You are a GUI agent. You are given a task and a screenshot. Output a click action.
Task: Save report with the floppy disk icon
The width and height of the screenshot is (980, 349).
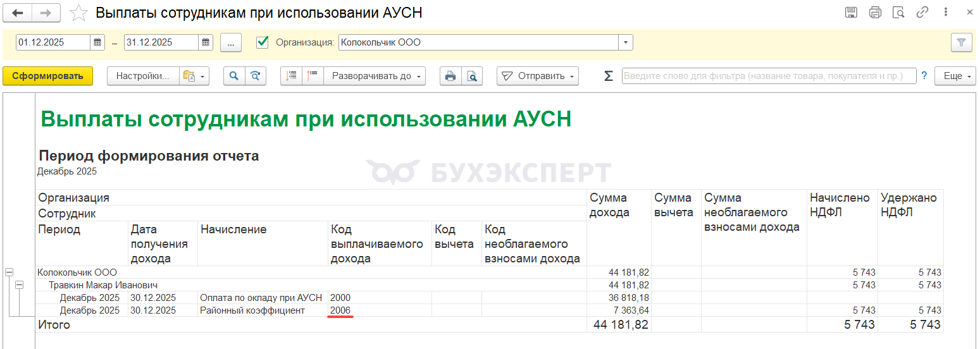pyautogui.click(x=852, y=12)
